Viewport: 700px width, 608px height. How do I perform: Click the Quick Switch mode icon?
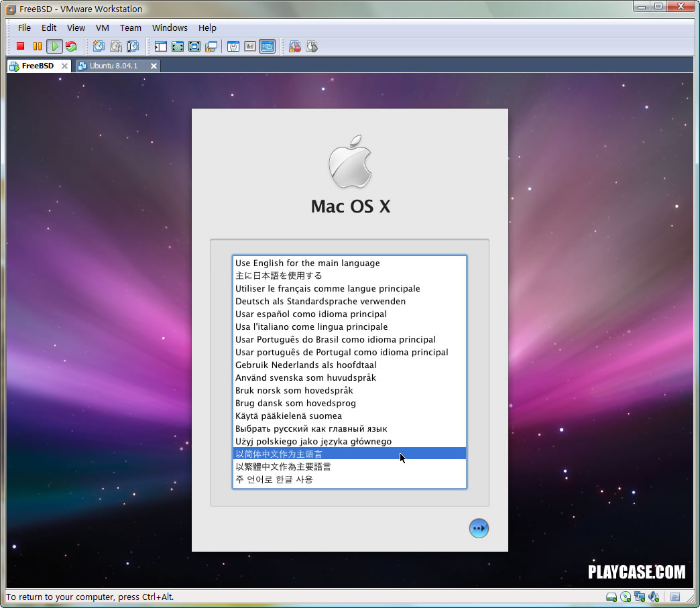tap(178, 46)
